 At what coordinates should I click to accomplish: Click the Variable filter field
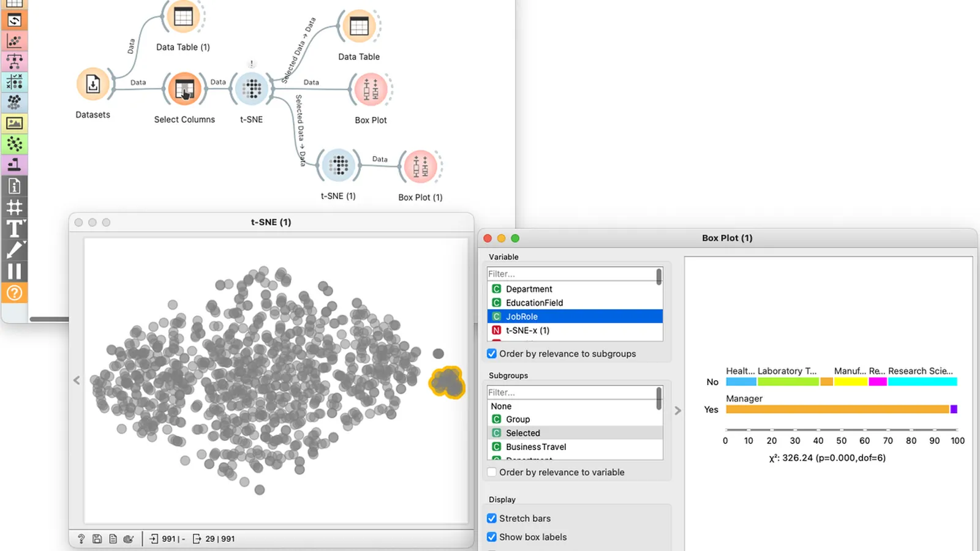pyautogui.click(x=571, y=274)
